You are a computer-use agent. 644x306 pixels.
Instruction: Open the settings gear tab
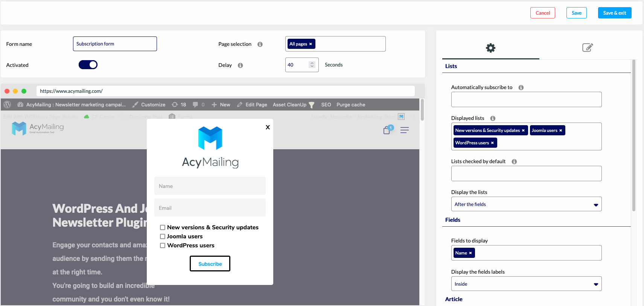point(490,48)
